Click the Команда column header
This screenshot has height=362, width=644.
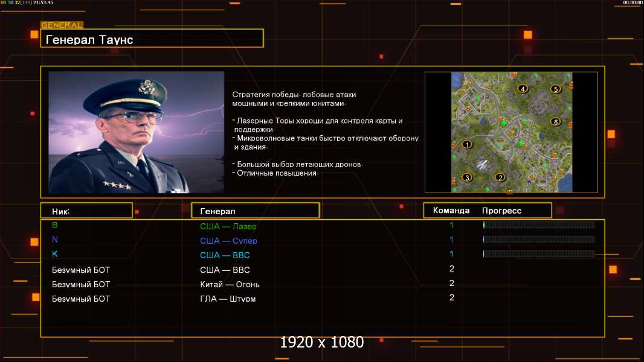click(x=451, y=211)
